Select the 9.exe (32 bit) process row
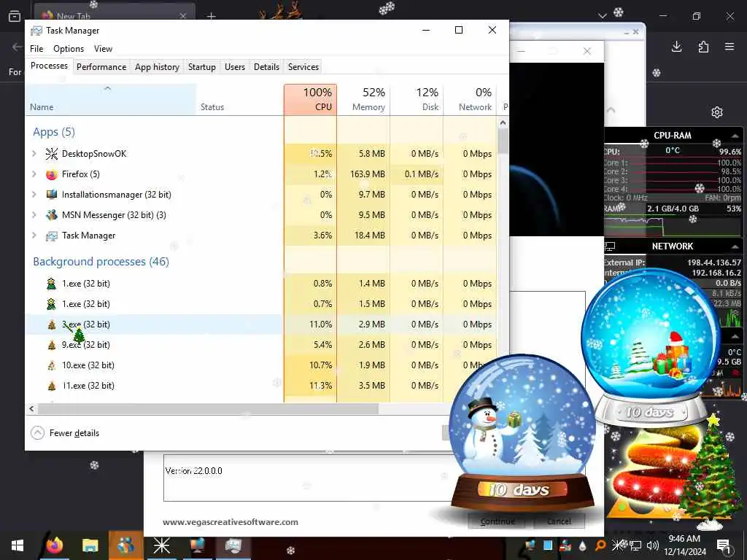This screenshot has width=747, height=560. pos(261,345)
